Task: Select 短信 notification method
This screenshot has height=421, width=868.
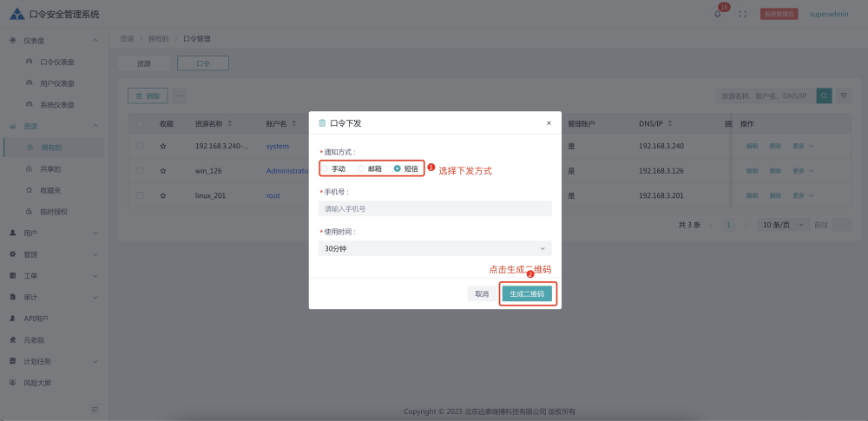Action: coord(398,168)
